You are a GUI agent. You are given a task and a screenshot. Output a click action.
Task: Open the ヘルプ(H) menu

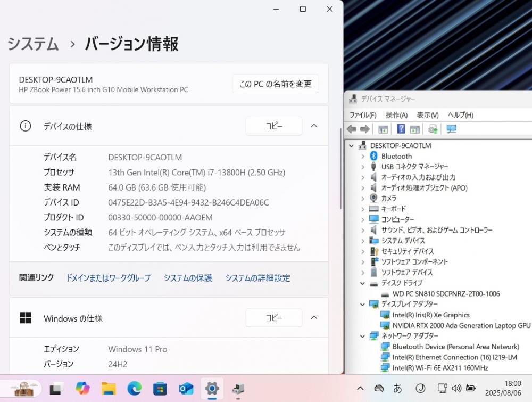(460, 115)
